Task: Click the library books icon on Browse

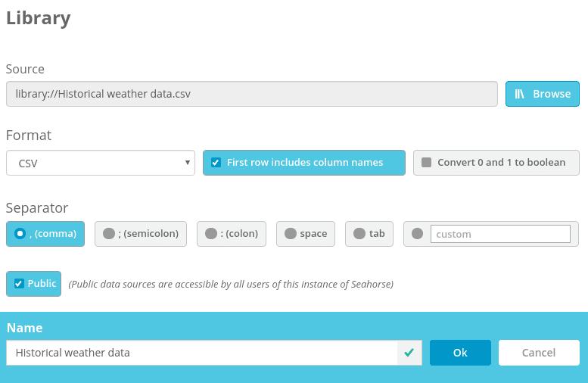Action: (x=520, y=94)
